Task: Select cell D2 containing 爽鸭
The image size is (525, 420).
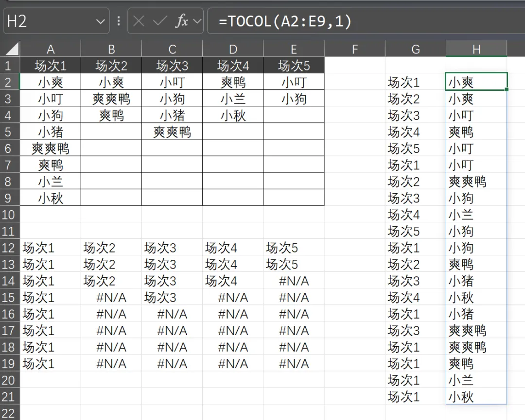Action: pyautogui.click(x=233, y=82)
